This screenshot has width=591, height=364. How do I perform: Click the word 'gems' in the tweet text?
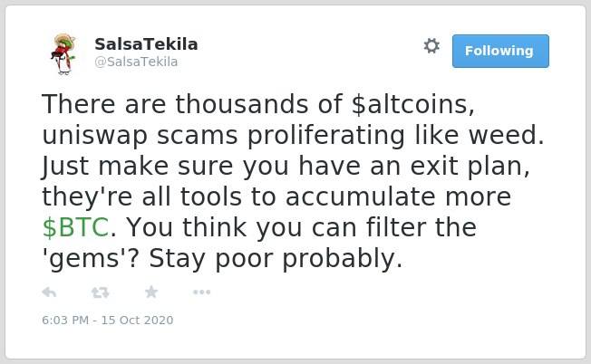click(81, 260)
